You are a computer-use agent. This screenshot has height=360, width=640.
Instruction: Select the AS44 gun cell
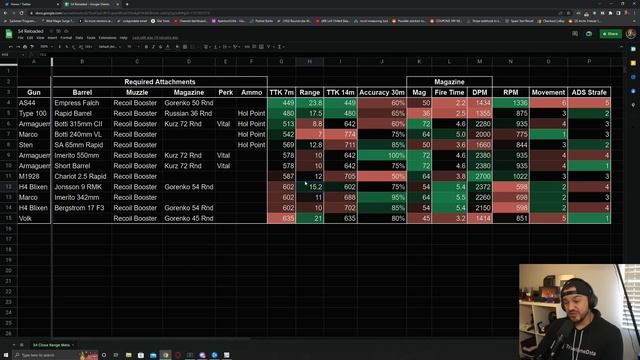(x=34, y=103)
